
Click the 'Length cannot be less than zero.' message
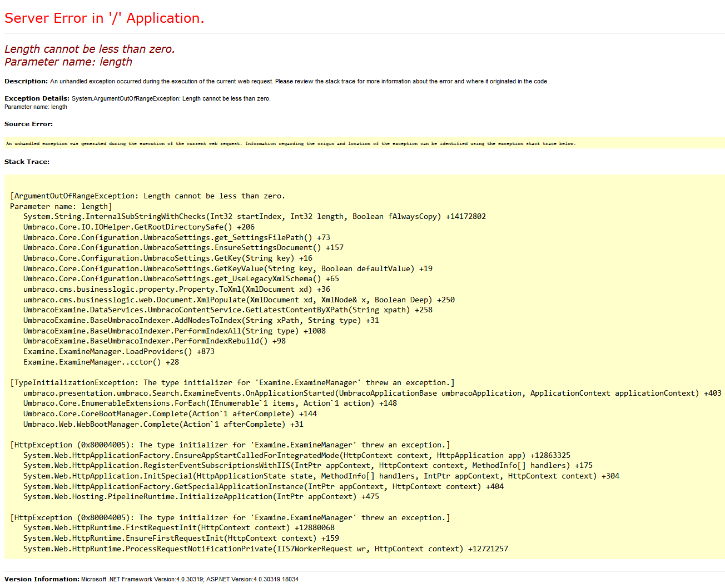click(90, 49)
